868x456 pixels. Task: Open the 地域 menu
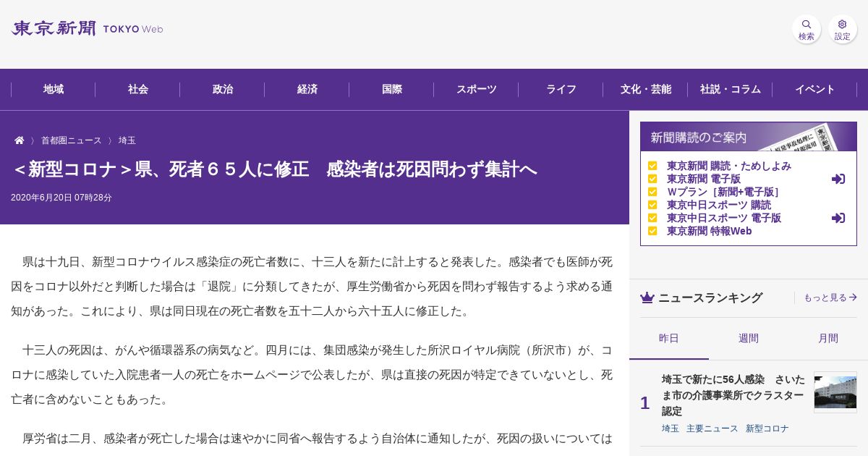pos(54,90)
